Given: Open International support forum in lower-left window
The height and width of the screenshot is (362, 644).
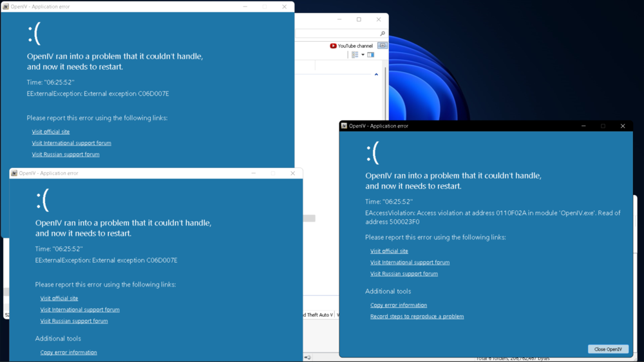Looking at the screenshot, I should (x=80, y=310).
